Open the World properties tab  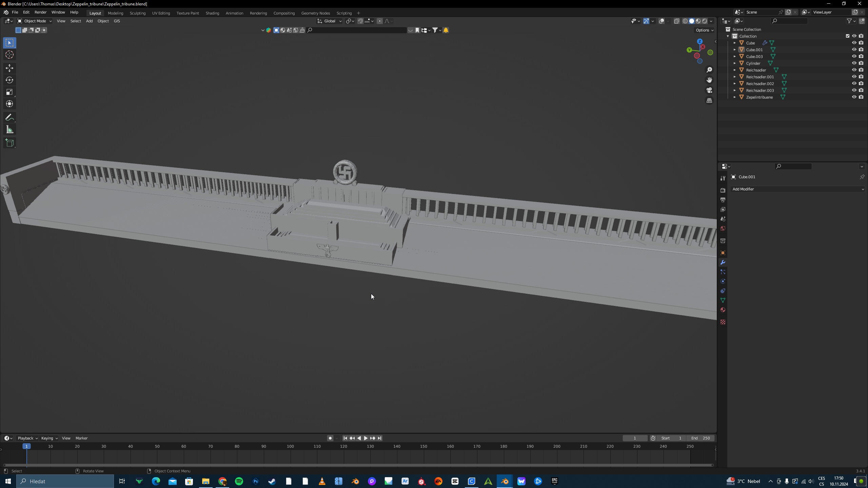coord(723,228)
